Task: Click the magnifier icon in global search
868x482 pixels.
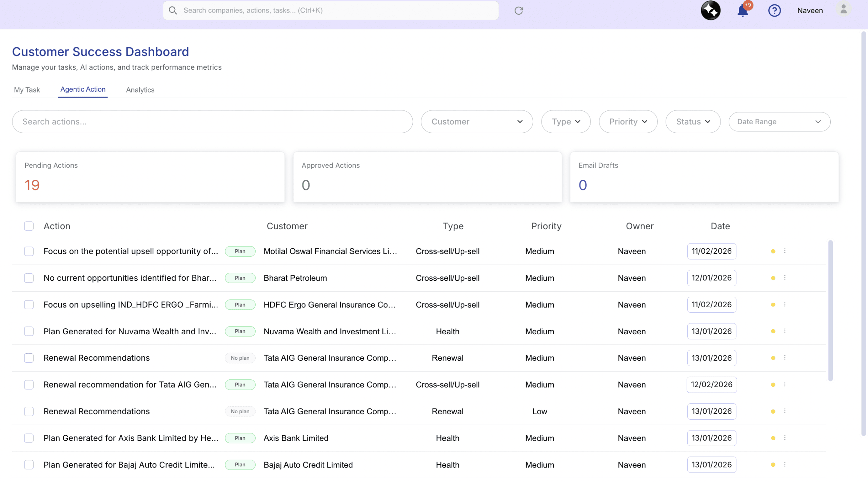Action: click(x=173, y=11)
